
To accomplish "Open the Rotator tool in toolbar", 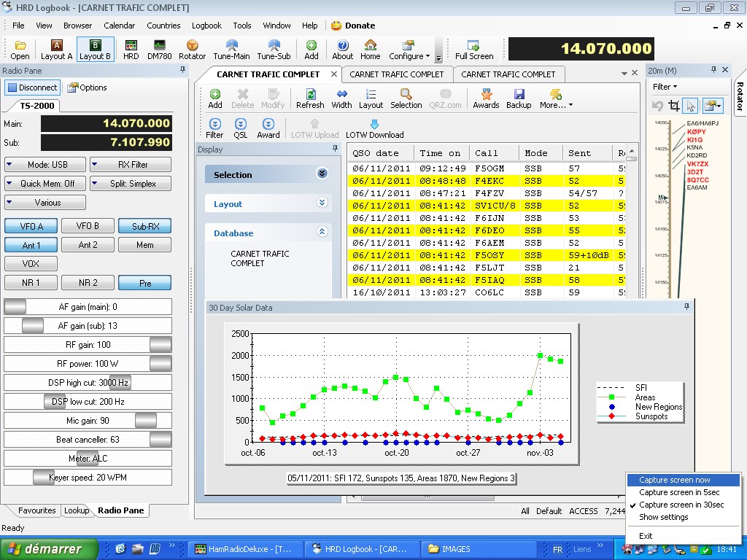I will [x=192, y=50].
